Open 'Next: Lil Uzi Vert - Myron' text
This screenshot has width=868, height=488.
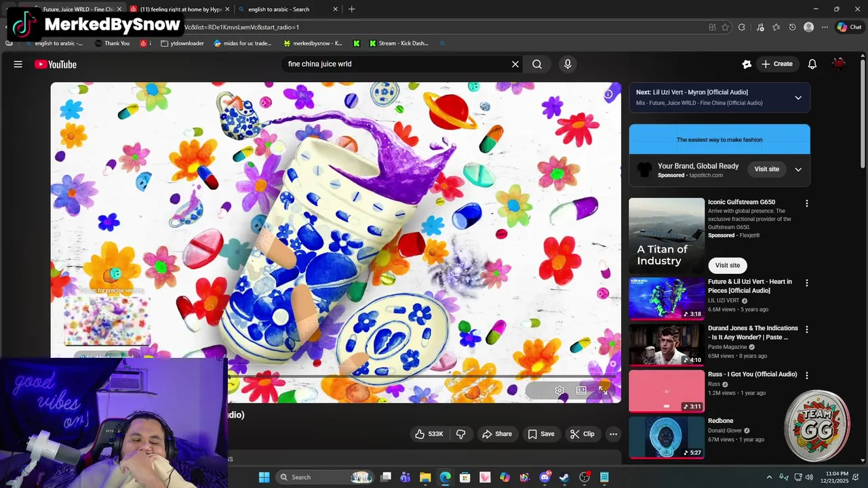point(692,92)
